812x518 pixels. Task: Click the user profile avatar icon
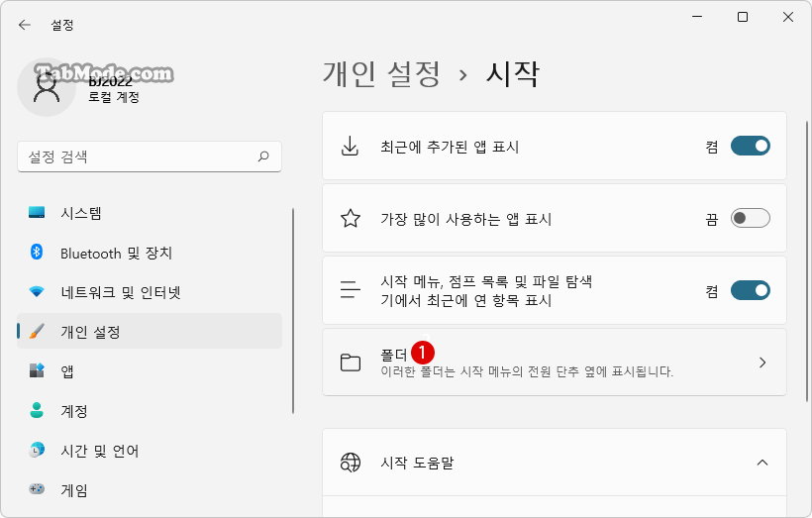tap(47, 87)
